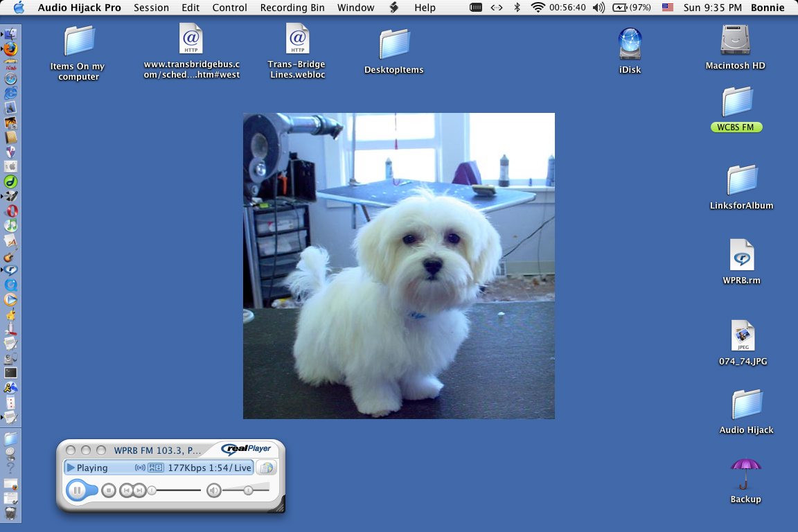
Task: Click the Bluetooth status icon
Action: tap(517, 8)
